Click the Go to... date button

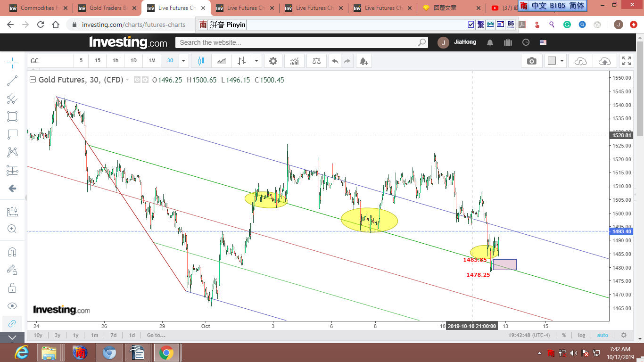(x=156, y=335)
